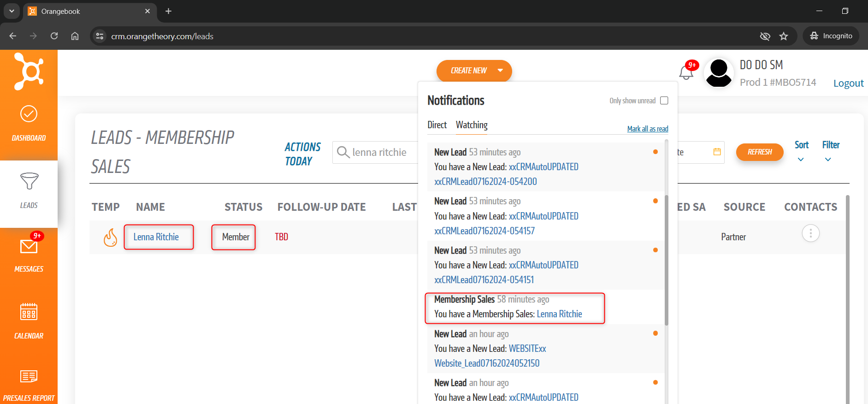View site information icon in address bar
This screenshot has width=868, height=404.
coord(100,36)
